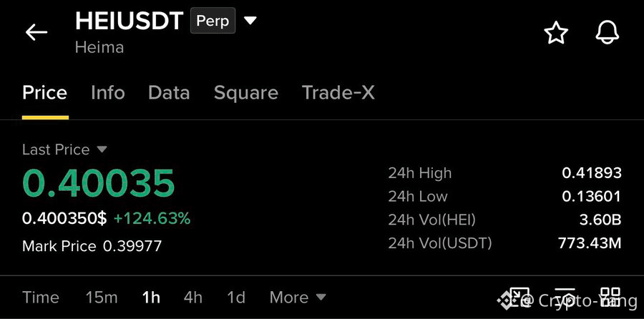Tap the 0.40035 last price value
This screenshot has width=644, height=319.
[99, 183]
